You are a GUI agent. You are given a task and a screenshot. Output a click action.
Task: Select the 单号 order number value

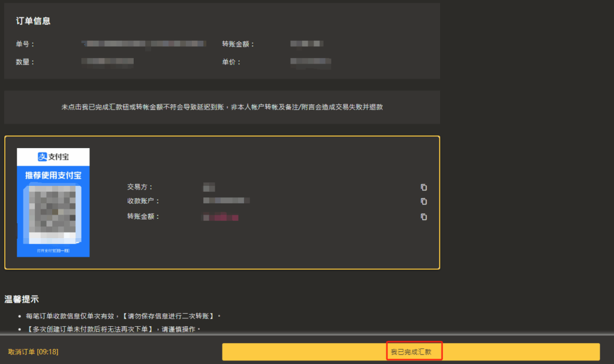point(144,44)
